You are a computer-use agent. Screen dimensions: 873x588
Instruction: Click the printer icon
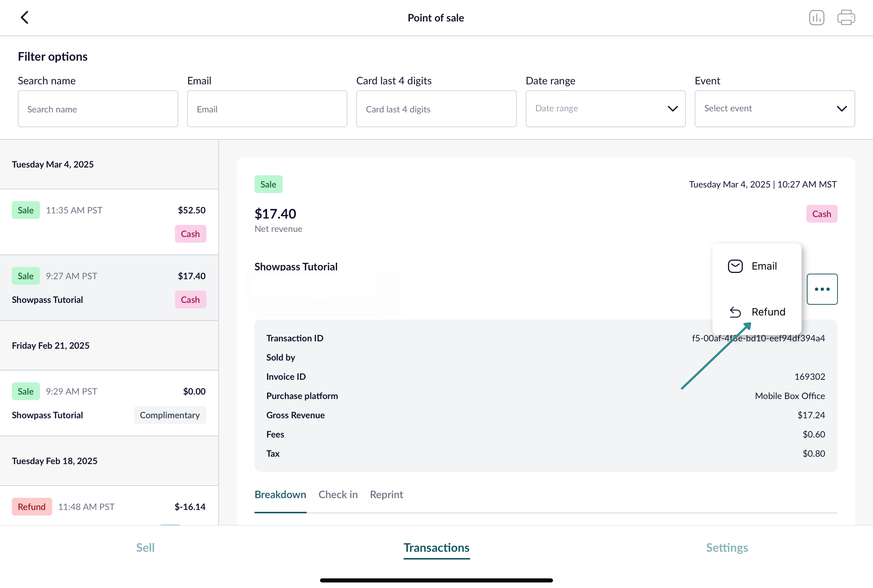point(846,18)
